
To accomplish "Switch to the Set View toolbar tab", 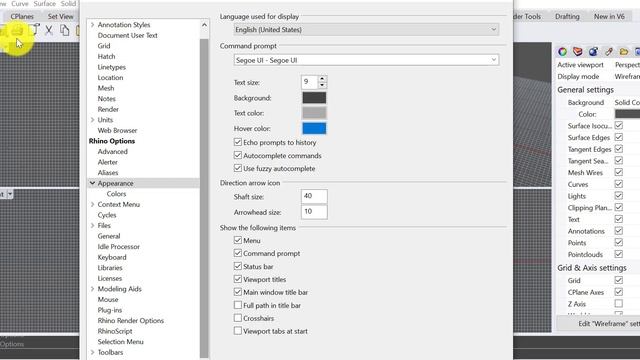I will pos(60,16).
